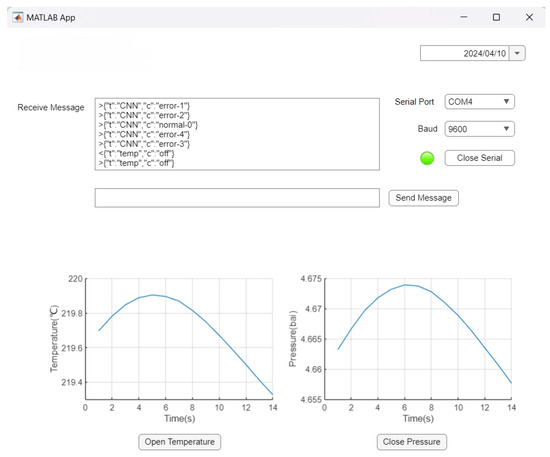Click the green serial status lamp
Image resolution: width=550 pixels, height=457 pixels.
click(x=427, y=158)
